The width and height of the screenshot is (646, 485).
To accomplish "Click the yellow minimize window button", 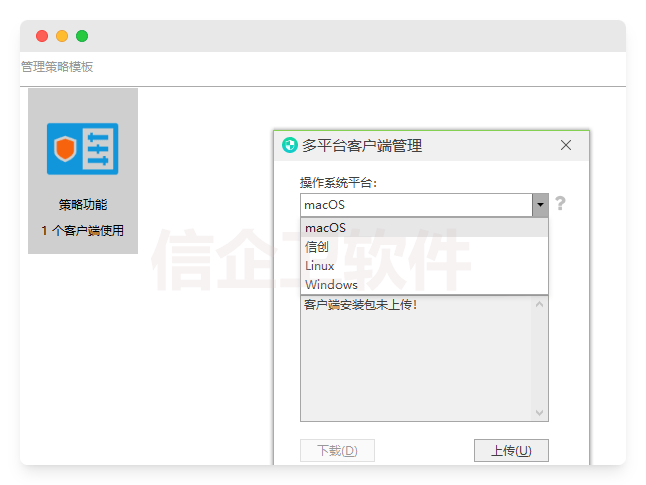I will pos(62,36).
